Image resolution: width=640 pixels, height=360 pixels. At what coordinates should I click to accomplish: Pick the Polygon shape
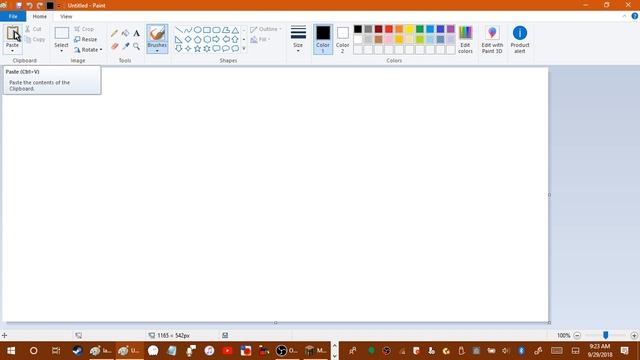(226, 30)
